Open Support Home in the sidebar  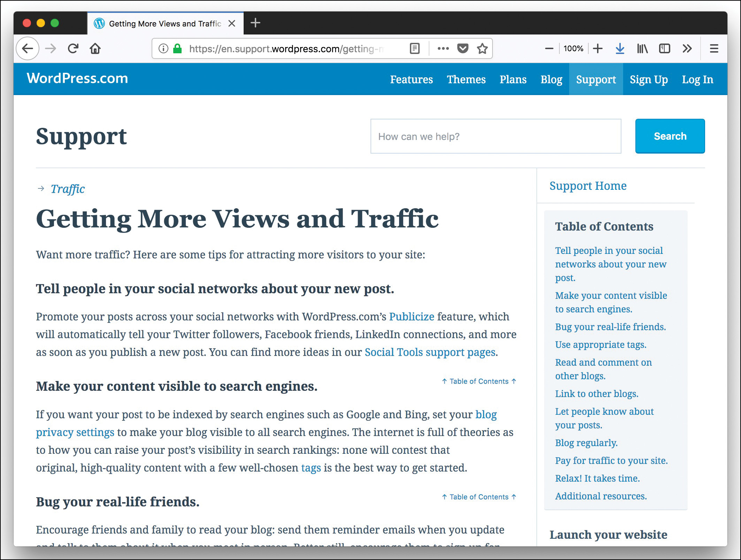588,186
